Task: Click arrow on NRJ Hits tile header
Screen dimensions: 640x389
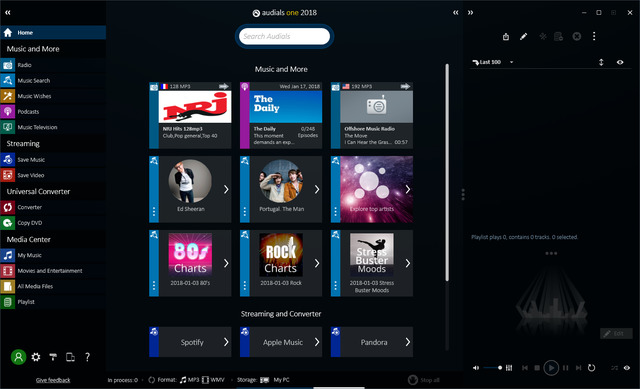Action: 223,86
